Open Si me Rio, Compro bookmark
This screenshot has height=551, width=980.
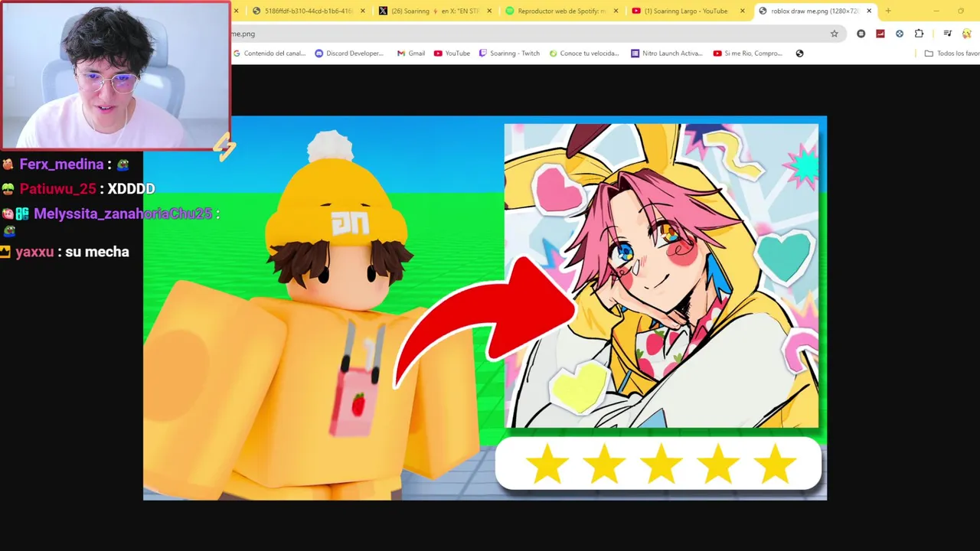tap(748, 54)
